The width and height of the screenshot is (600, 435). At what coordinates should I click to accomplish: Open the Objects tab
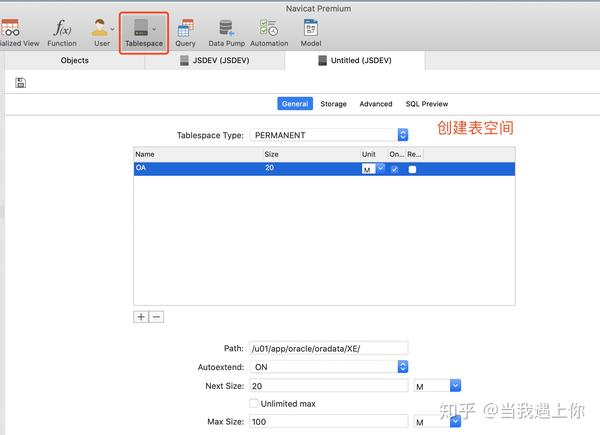75,60
